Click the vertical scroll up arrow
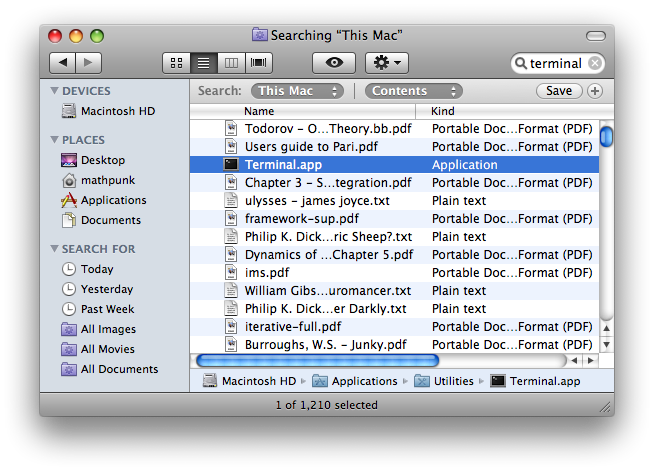The image size is (654, 471). pos(606,329)
